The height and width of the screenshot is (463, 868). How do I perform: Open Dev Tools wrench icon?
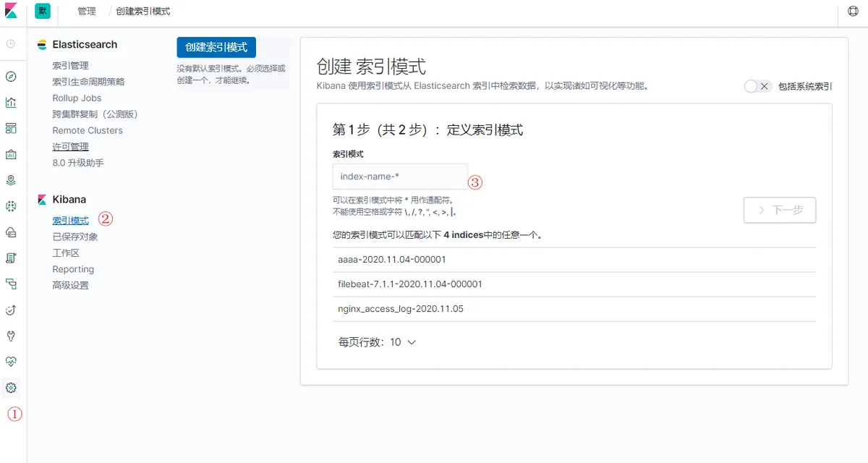click(x=11, y=336)
